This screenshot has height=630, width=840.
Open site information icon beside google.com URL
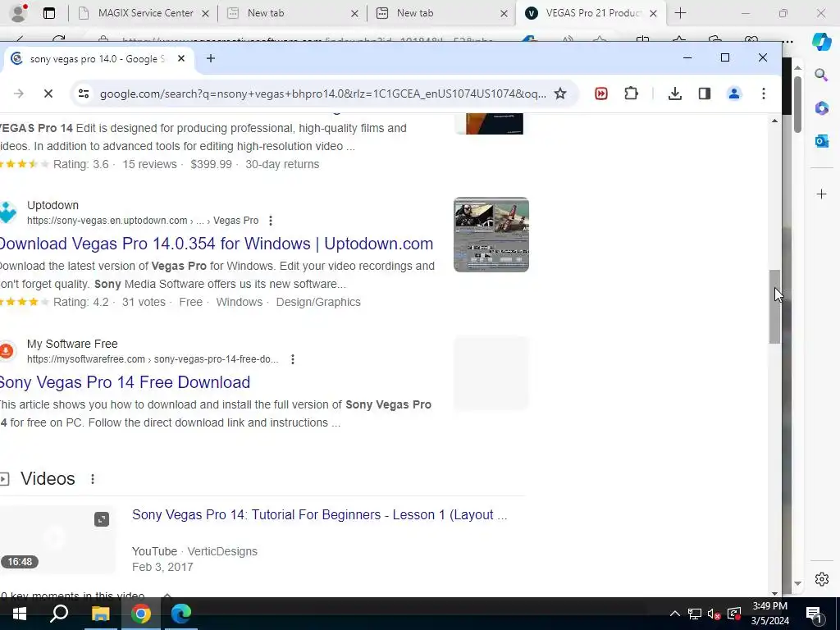84,94
